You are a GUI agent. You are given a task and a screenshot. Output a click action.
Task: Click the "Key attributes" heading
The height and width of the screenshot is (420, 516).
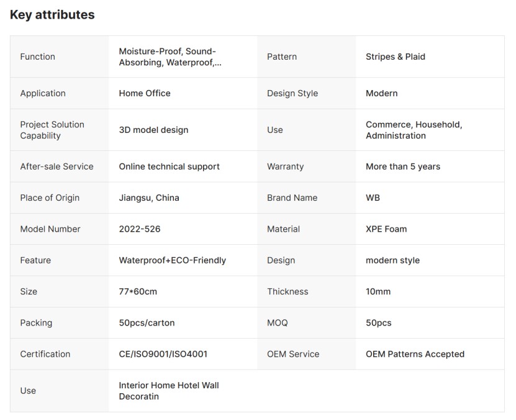pyautogui.click(x=52, y=15)
